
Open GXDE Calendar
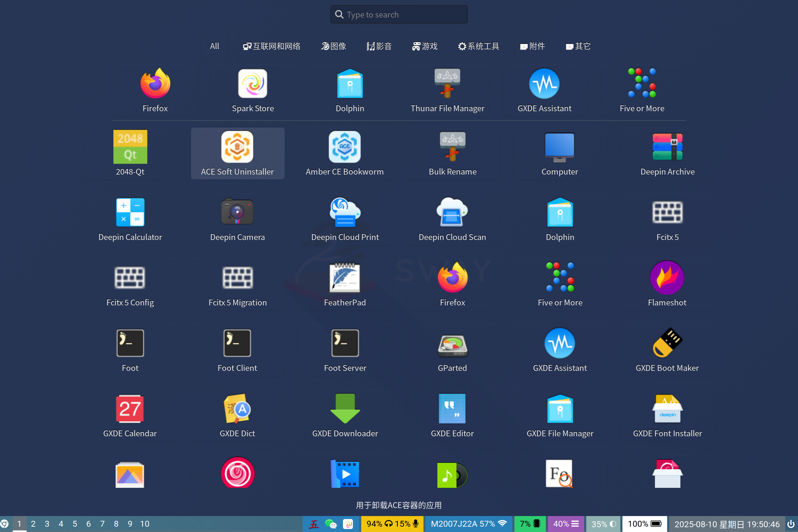[130, 415]
